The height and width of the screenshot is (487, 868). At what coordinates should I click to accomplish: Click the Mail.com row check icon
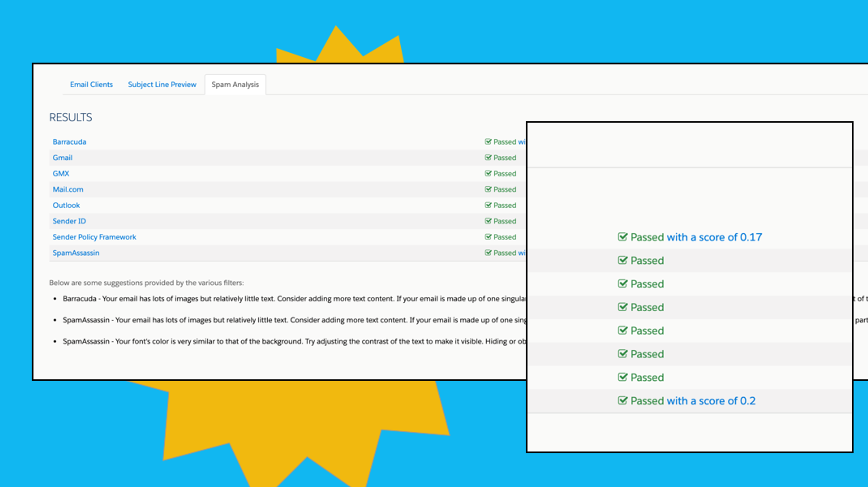(x=488, y=189)
